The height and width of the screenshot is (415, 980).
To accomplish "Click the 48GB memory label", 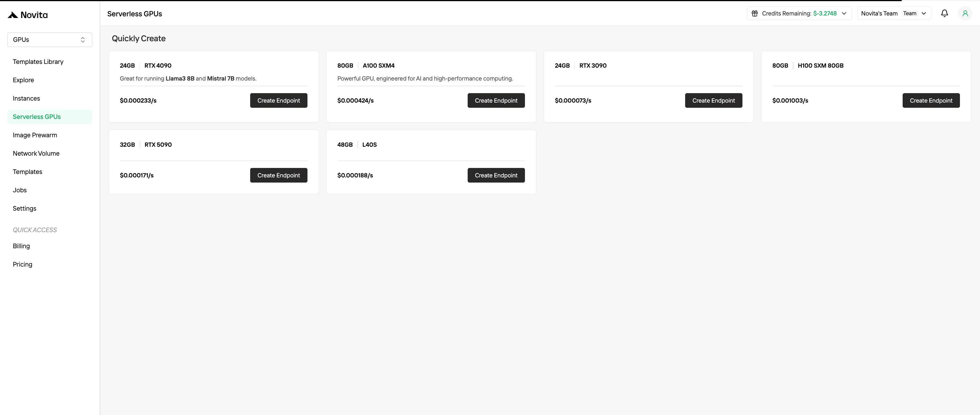I will 345,144.
